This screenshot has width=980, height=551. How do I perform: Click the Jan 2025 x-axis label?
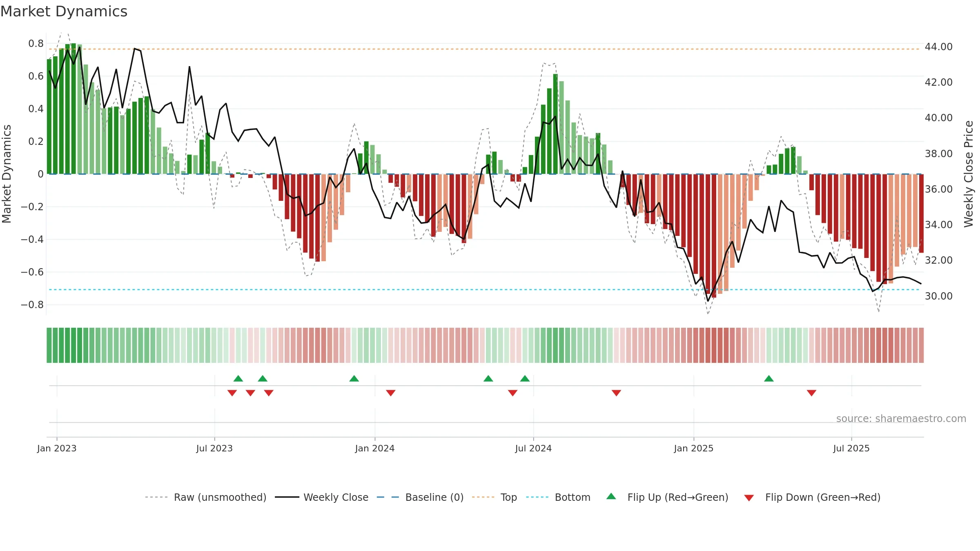[694, 448]
